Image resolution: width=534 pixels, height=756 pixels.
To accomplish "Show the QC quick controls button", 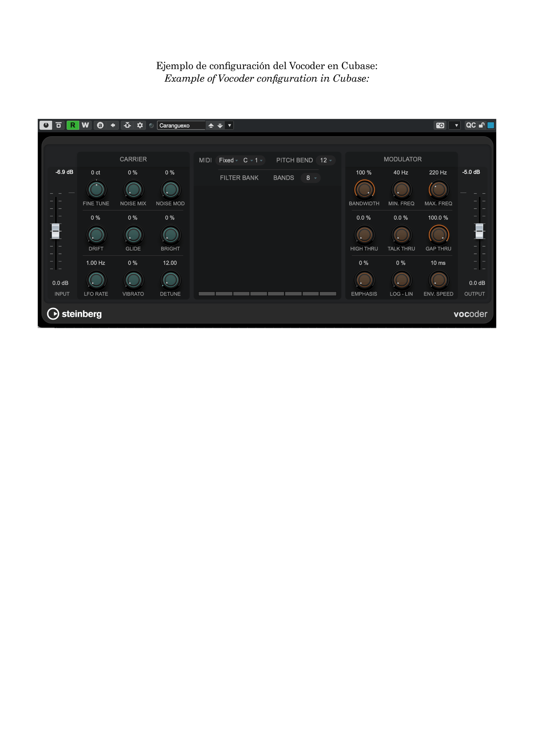I will click(x=471, y=125).
